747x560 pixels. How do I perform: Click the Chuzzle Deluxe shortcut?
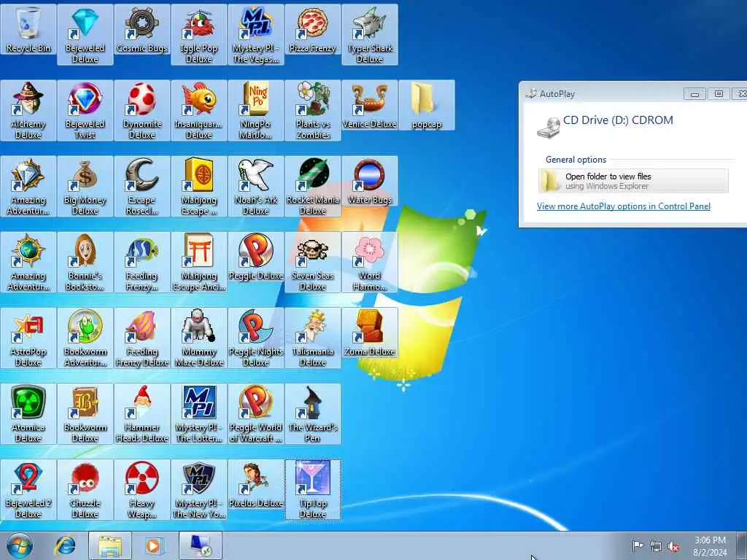(x=85, y=489)
